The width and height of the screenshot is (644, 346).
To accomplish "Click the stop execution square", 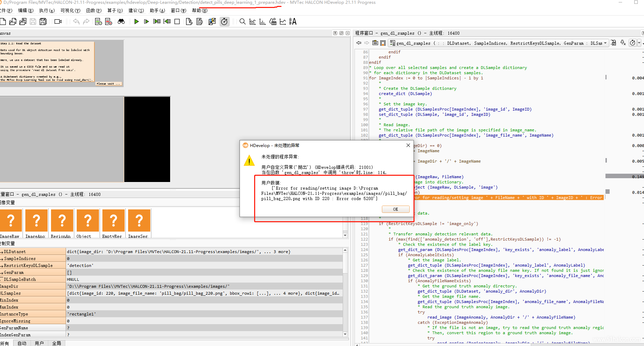I will 177,21.
